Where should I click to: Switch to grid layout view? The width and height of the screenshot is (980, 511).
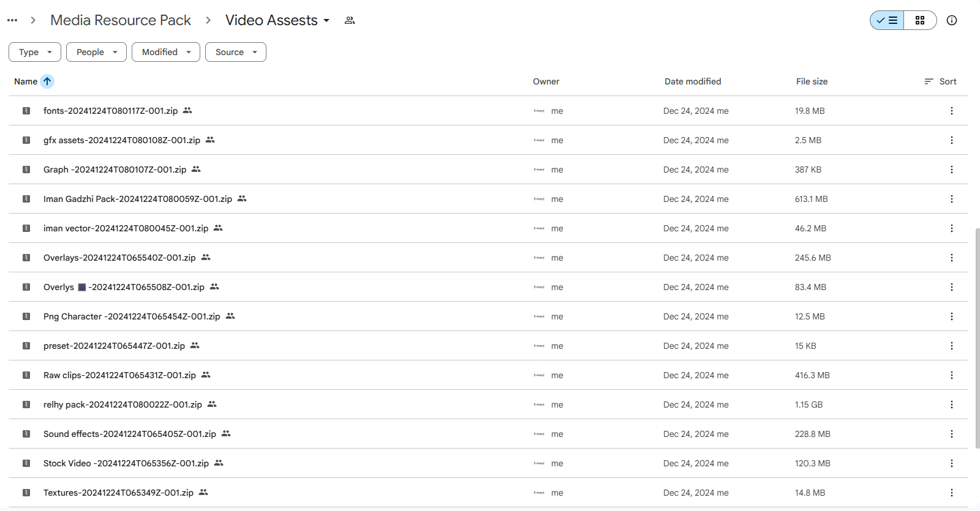(x=920, y=20)
